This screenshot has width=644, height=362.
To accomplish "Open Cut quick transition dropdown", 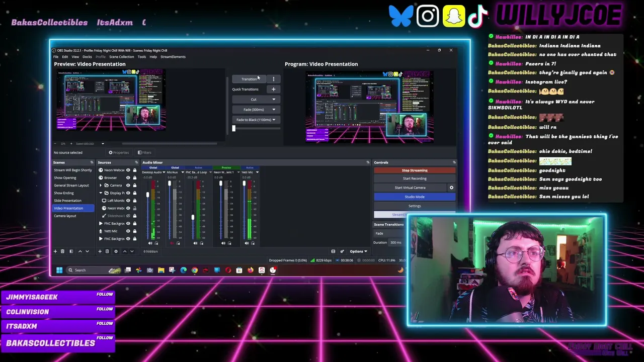I will click(x=274, y=100).
